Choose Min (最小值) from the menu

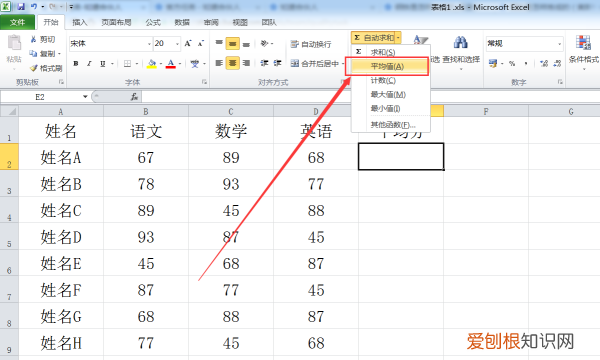[391, 109]
